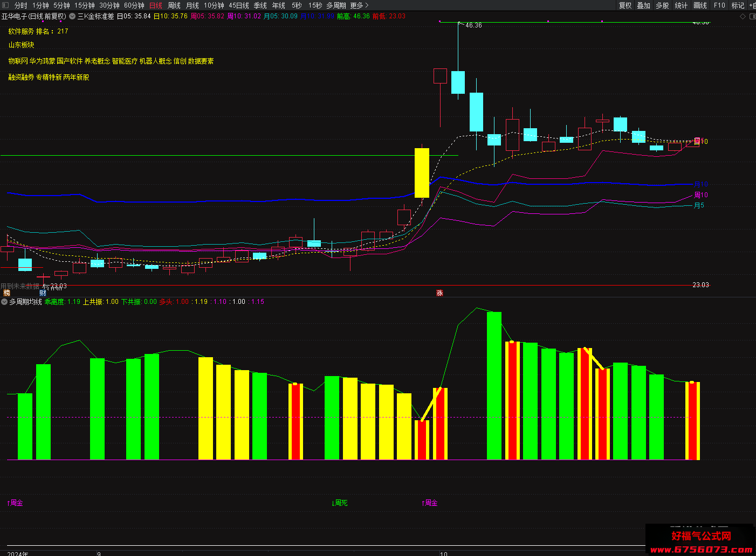This screenshot has height=556, width=756.
Task: Click the blue 财 badge icon
Action: point(43,293)
